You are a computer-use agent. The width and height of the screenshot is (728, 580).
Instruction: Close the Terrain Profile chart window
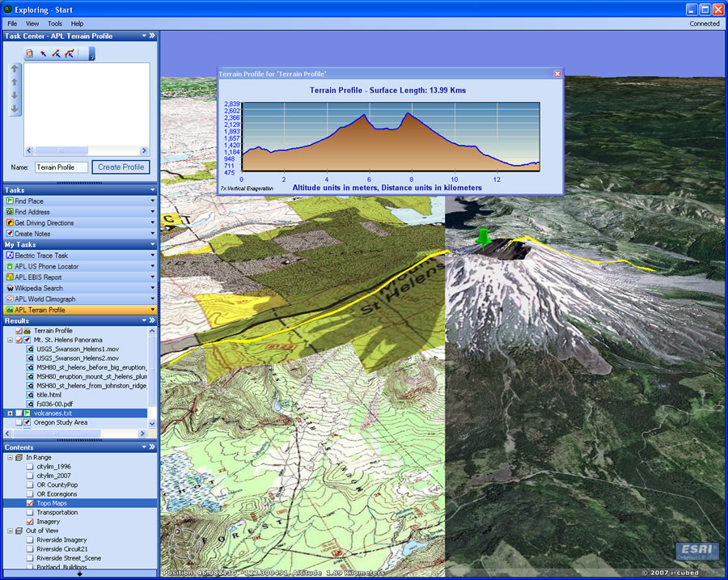coord(557,74)
